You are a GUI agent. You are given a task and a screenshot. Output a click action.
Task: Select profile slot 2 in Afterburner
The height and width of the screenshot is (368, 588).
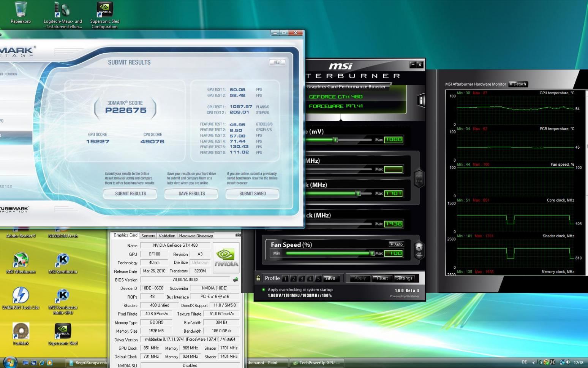coord(293,279)
